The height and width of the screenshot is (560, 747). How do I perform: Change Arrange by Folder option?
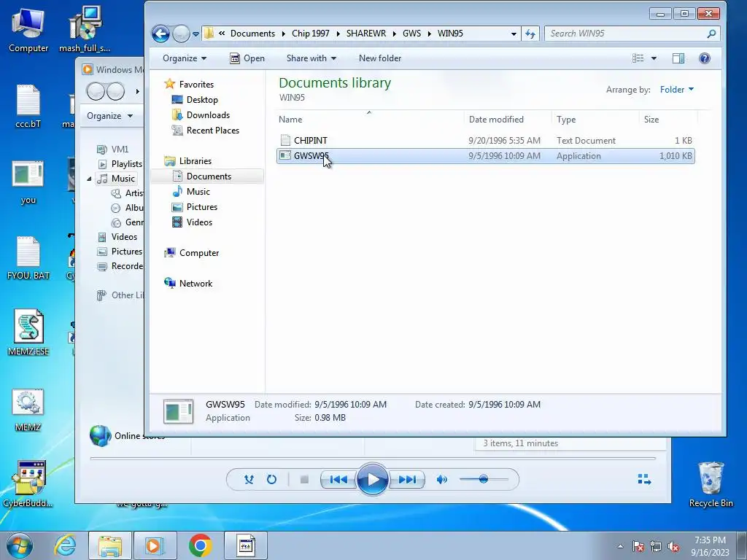click(676, 90)
